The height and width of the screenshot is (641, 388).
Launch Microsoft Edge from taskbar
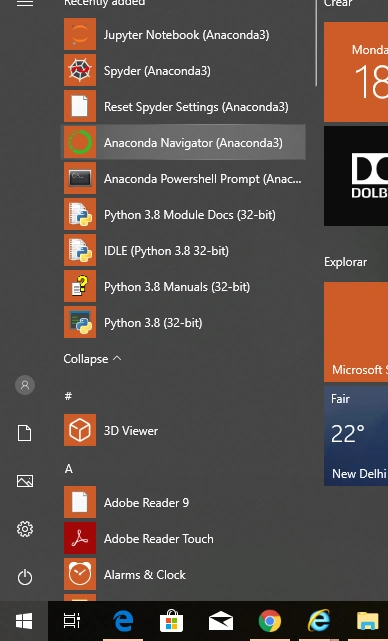[123, 621]
